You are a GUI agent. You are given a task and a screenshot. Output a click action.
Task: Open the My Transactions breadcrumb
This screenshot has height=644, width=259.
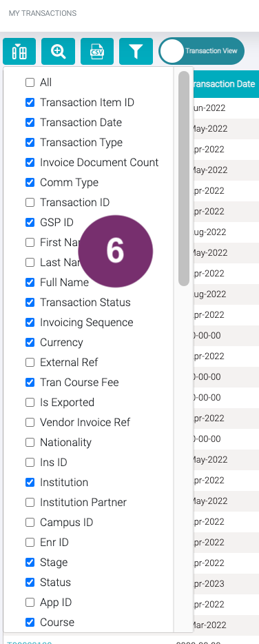click(43, 13)
